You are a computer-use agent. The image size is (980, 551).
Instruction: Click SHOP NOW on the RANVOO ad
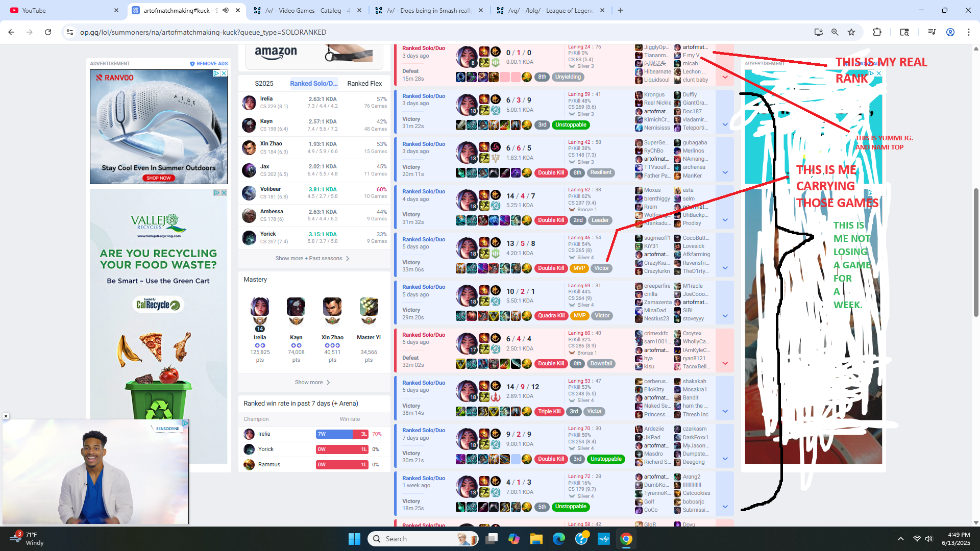159,178
